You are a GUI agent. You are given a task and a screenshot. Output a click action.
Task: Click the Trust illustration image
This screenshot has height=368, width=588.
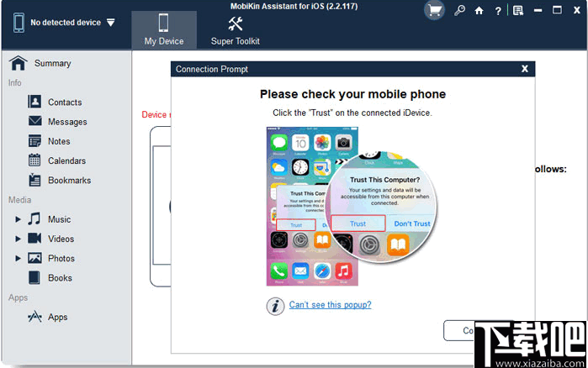pyautogui.click(x=352, y=207)
